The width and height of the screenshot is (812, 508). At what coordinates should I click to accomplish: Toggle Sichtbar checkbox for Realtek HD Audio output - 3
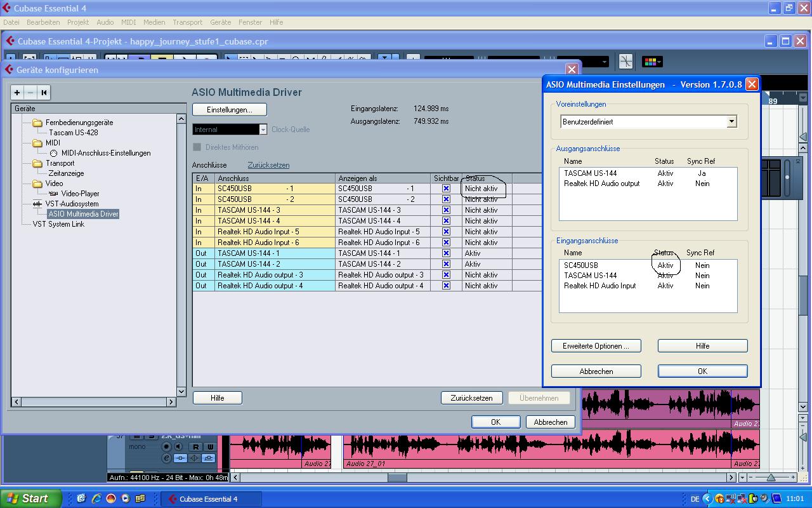click(x=446, y=275)
